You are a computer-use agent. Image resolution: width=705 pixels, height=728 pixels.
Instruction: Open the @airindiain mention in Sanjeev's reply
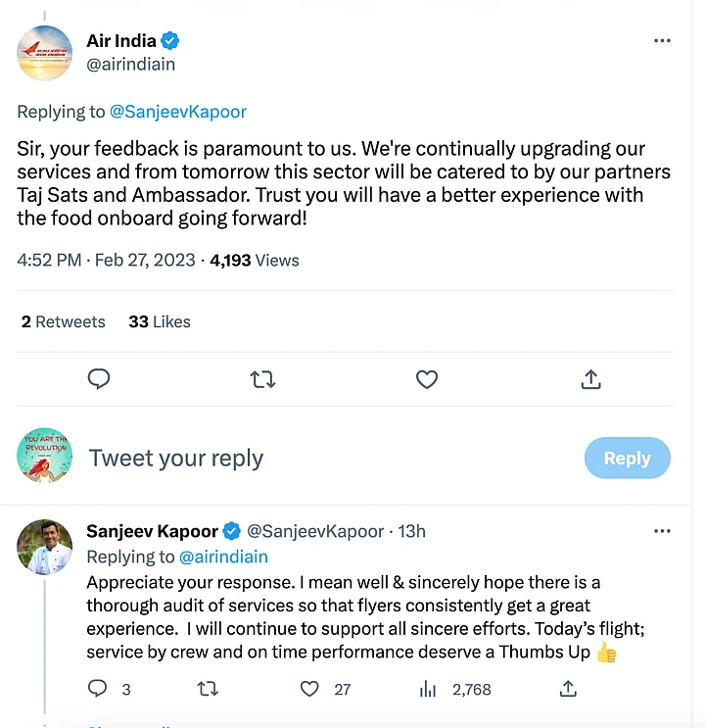pyautogui.click(x=223, y=557)
